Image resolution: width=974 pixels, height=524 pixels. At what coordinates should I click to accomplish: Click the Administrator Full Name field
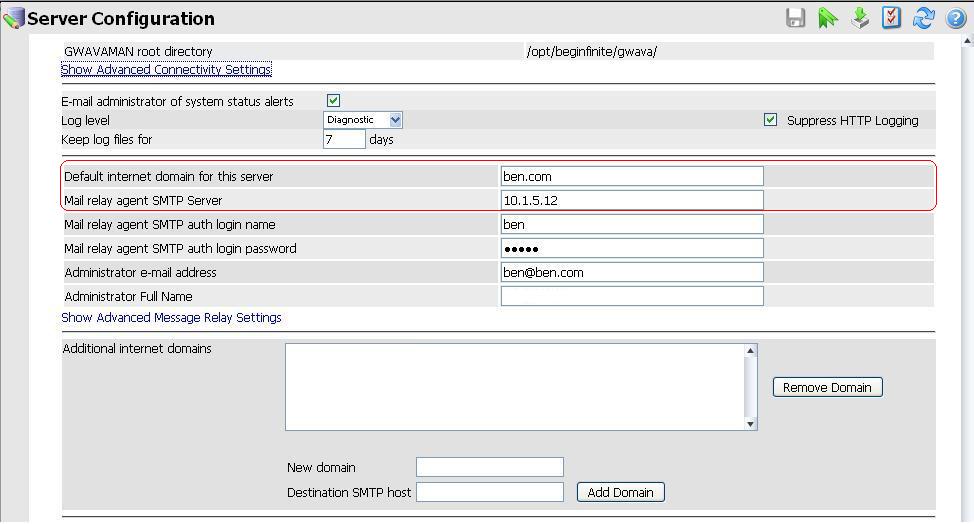pos(632,296)
